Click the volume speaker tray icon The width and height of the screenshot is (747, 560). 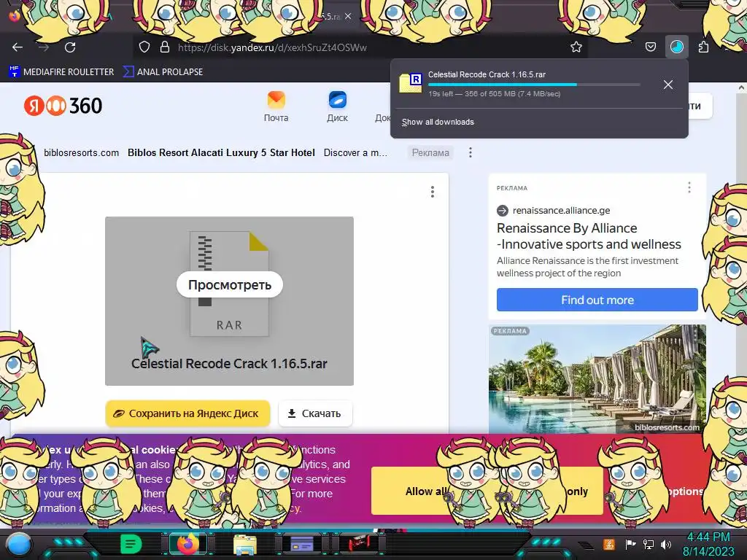(666, 544)
